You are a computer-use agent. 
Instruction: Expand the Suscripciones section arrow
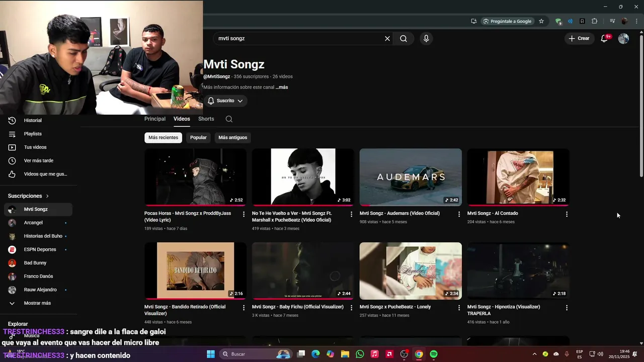point(47,196)
